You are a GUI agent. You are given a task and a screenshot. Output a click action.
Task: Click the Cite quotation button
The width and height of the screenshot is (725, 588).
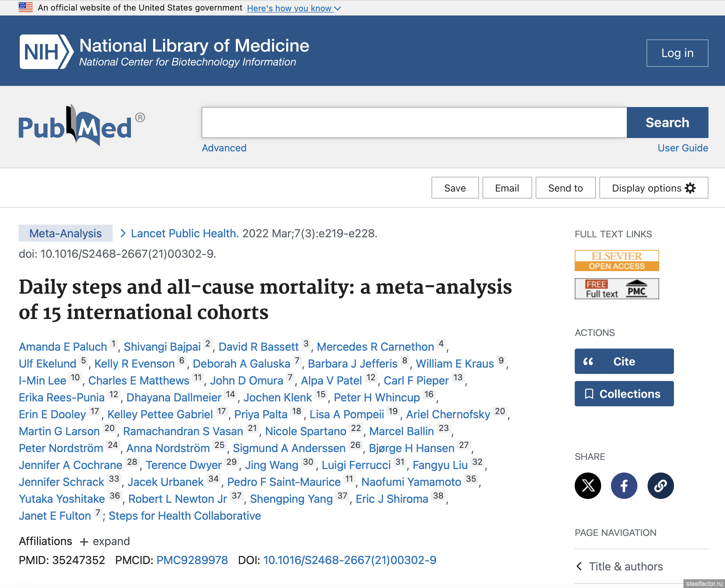click(624, 361)
